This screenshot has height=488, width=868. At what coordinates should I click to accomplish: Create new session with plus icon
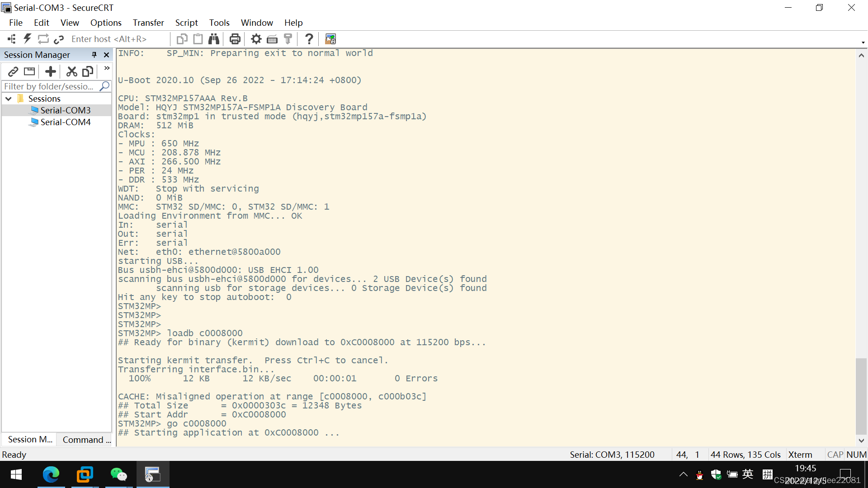[x=50, y=71]
